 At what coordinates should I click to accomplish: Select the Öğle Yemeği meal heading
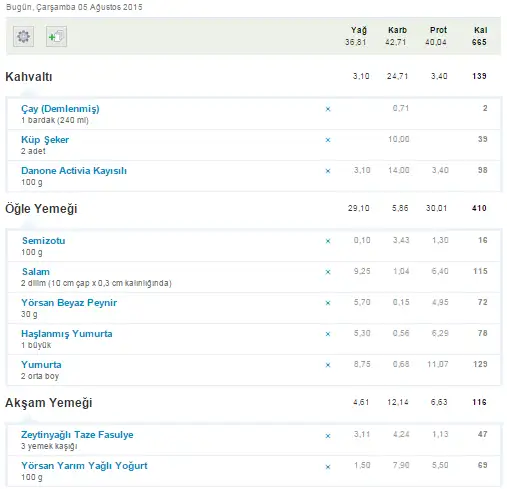tap(41, 209)
